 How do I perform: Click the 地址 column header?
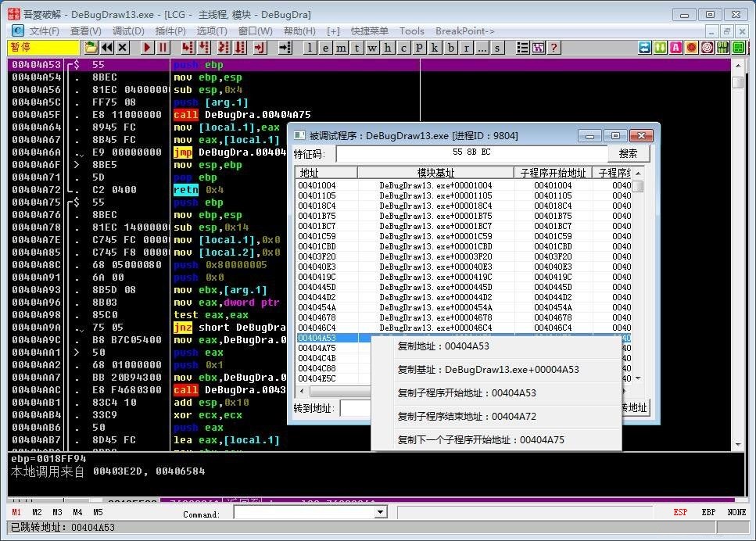[x=326, y=173]
